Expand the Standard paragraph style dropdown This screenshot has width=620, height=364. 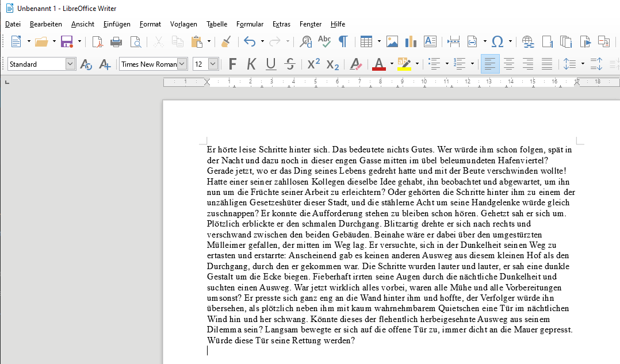pos(70,64)
